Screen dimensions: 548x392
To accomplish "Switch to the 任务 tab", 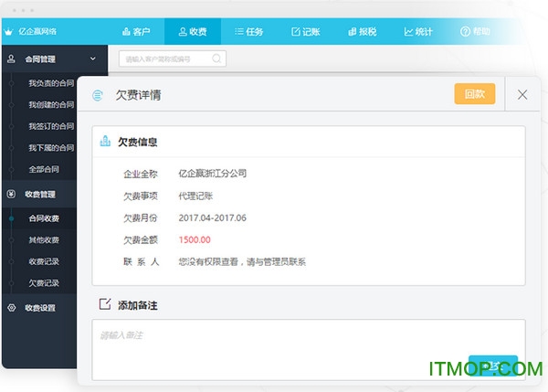I will [248, 31].
